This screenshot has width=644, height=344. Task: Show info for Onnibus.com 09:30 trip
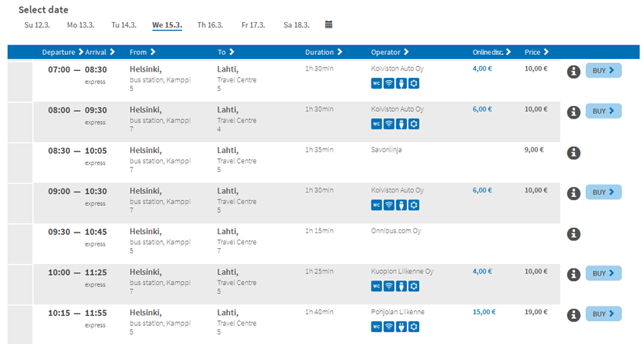tap(573, 234)
